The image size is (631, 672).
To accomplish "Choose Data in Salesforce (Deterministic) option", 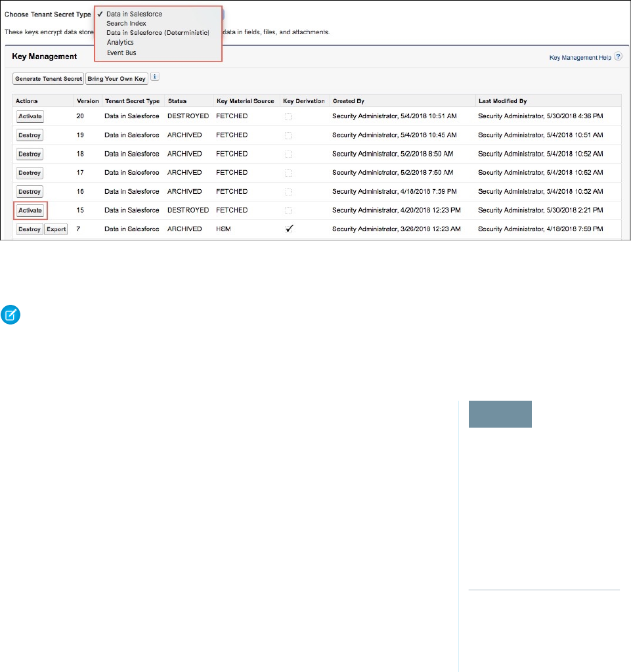I will click(158, 33).
